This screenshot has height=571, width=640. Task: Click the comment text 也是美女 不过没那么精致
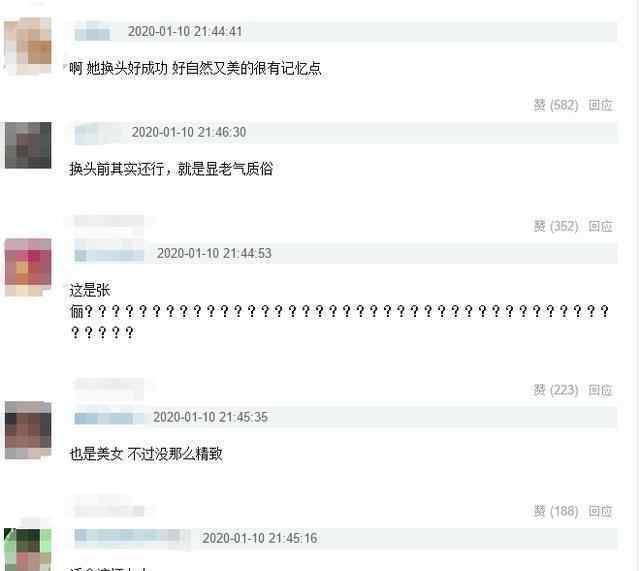point(146,453)
